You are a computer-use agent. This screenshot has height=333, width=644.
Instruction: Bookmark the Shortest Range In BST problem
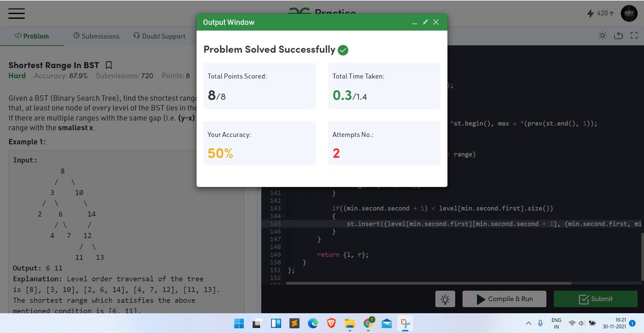tap(108, 64)
